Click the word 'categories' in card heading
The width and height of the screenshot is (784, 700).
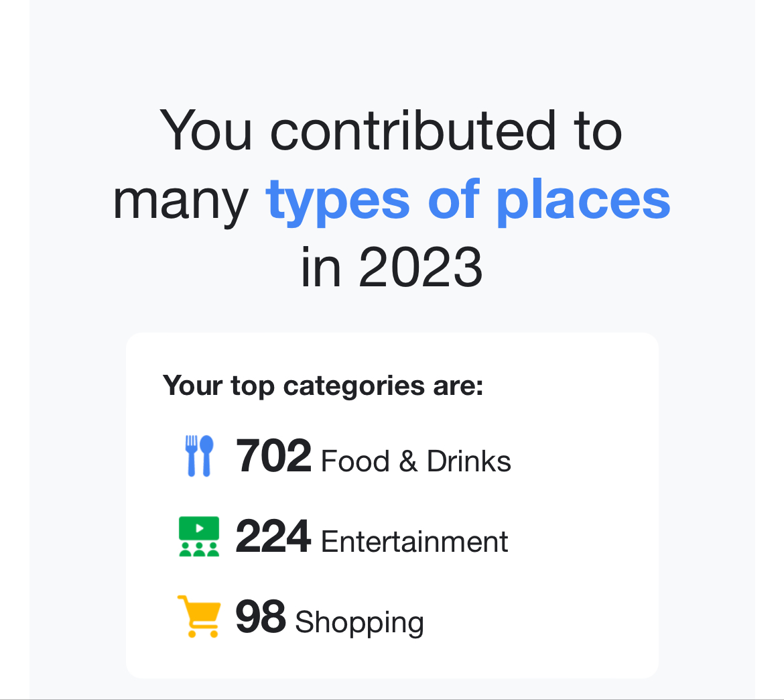(354, 386)
